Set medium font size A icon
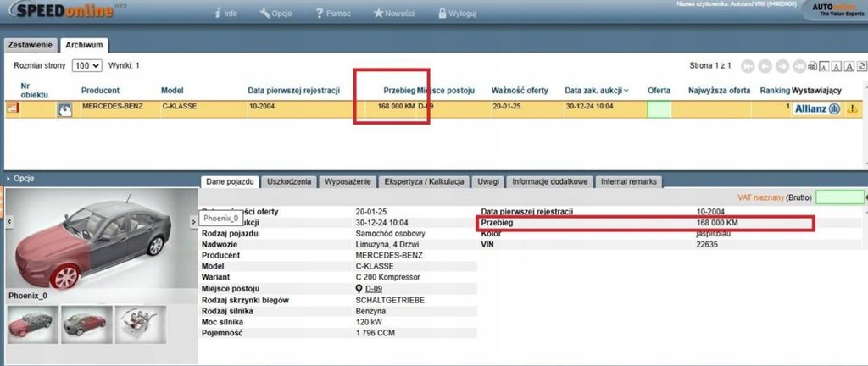Screen dimensions: 868x366 click(x=837, y=66)
